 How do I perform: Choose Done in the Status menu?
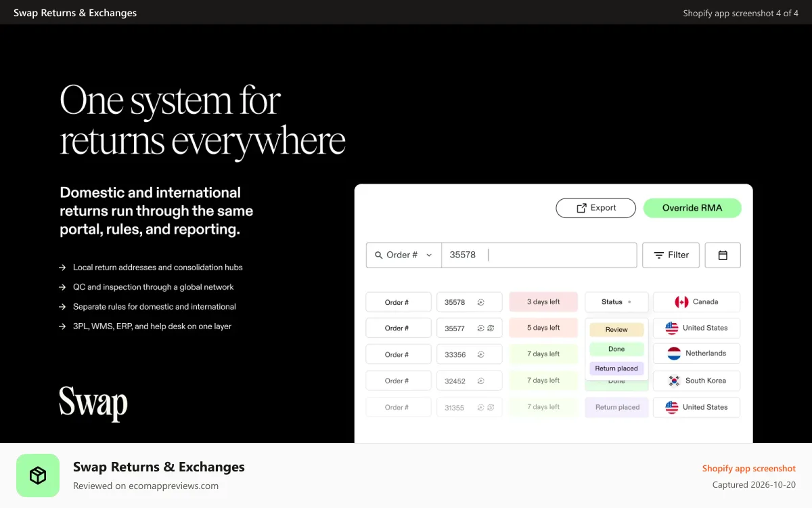pos(616,350)
